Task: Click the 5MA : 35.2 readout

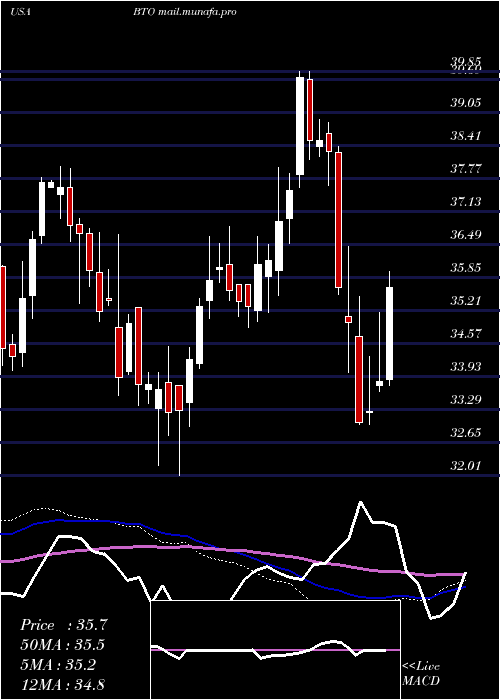Action: click(x=58, y=665)
